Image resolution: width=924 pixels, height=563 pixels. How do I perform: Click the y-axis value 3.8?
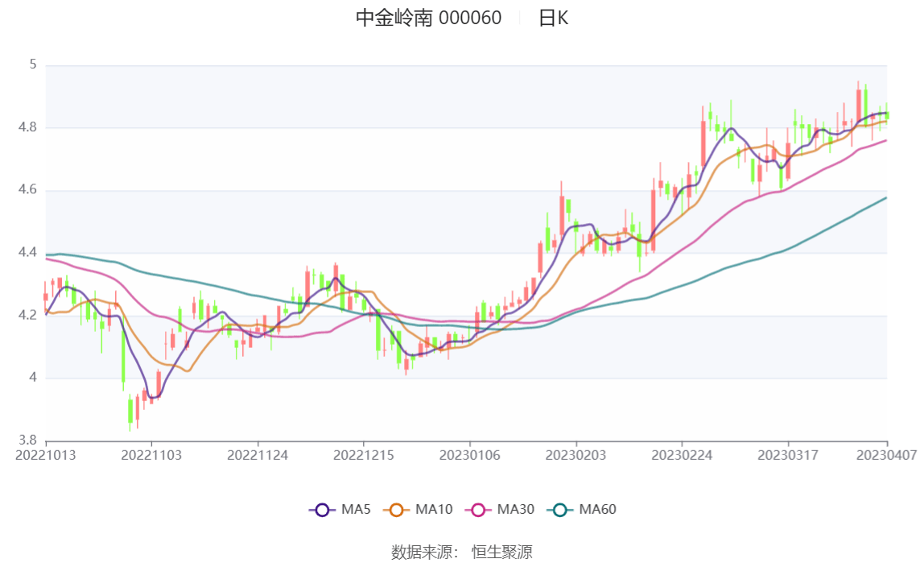pyautogui.click(x=27, y=441)
